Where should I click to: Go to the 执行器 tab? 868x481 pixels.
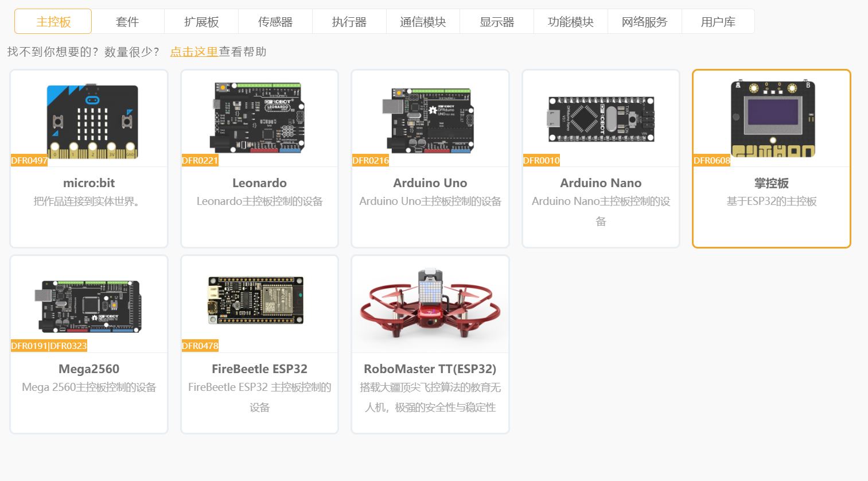tap(349, 22)
